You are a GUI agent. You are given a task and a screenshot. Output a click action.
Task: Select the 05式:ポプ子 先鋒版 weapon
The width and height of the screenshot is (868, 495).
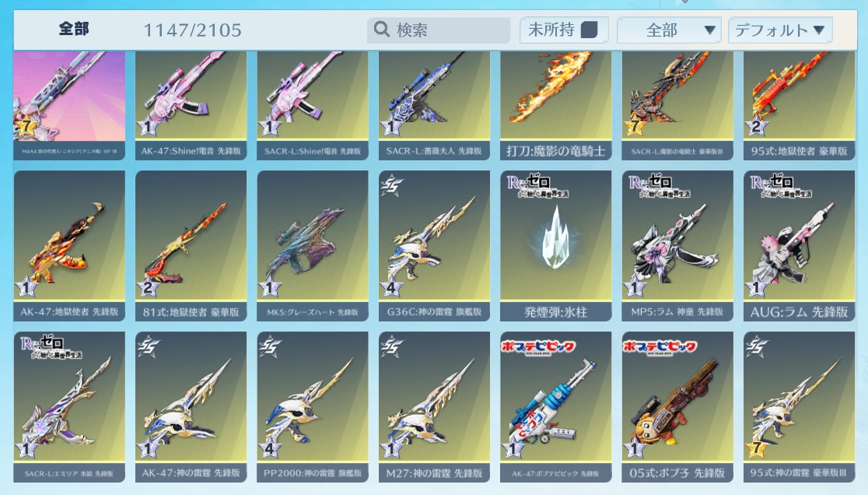tap(677, 407)
